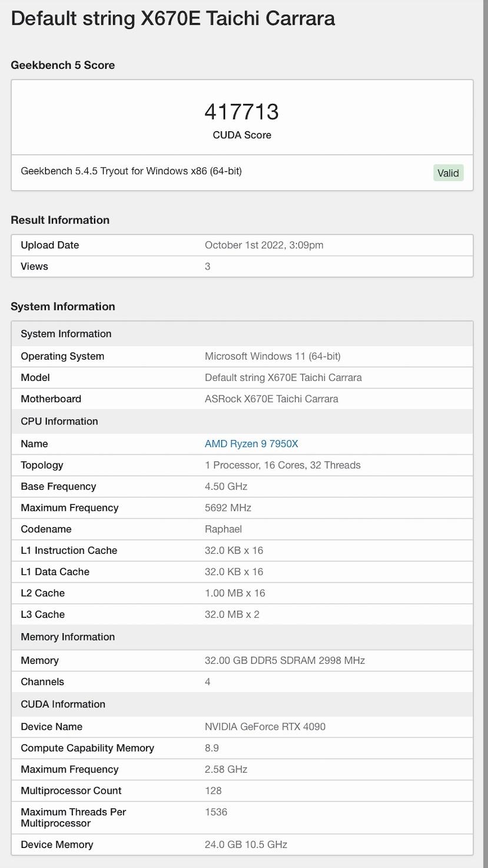
Task: Click the 417713 CUDA score number
Action: tap(241, 112)
